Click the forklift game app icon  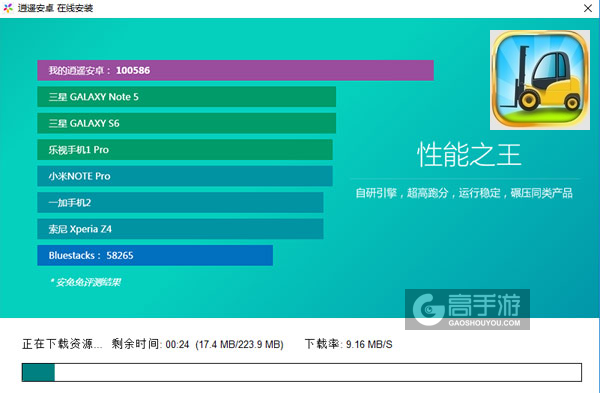pos(540,80)
